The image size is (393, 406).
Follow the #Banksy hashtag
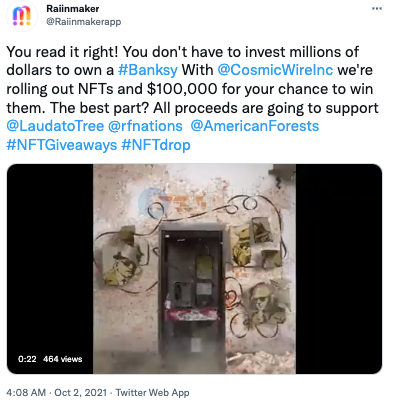click(x=148, y=70)
